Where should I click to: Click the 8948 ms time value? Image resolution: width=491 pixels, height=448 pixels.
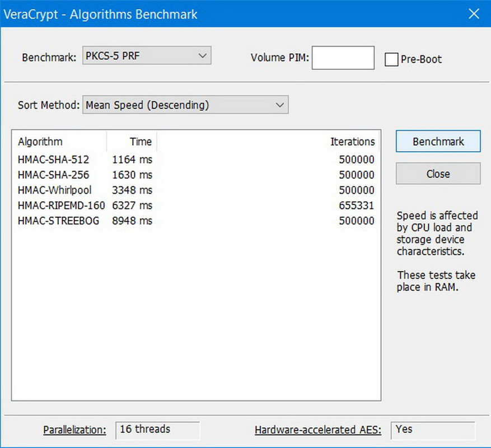click(132, 221)
